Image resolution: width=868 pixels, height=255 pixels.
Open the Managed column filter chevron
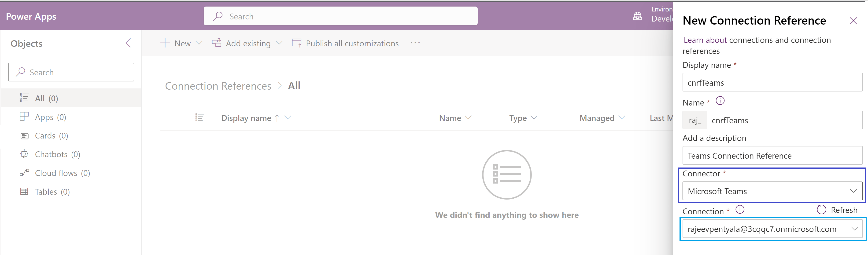click(x=622, y=118)
